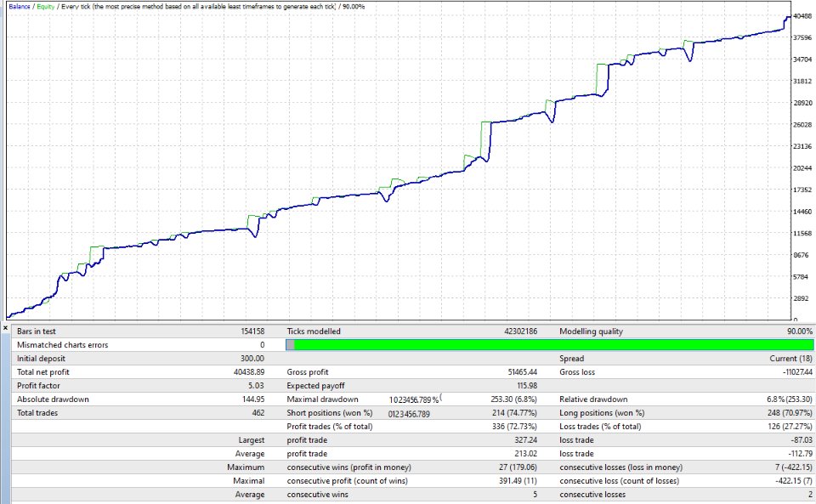Click the Short positions (won %) label
Image resolution: width=816 pixels, height=504 pixels.
click(330, 412)
